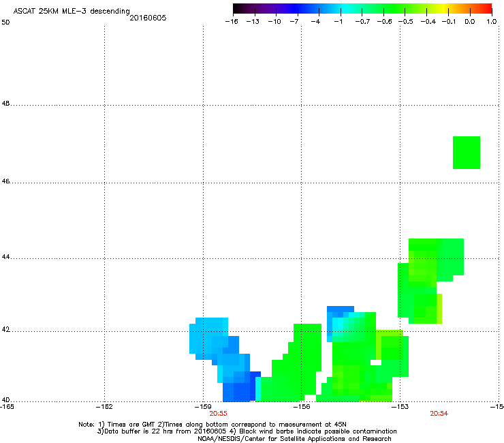Select the 40 latitude label at bottom
This screenshot has width=504, height=443.
(x=5, y=400)
